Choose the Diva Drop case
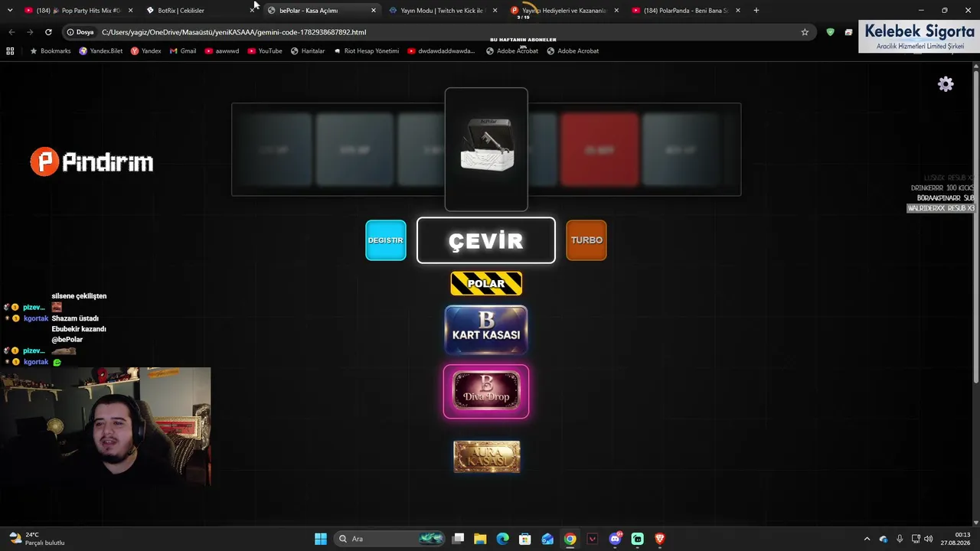The width and height of the screenshot is (980, 551). (x=486, y=392)
